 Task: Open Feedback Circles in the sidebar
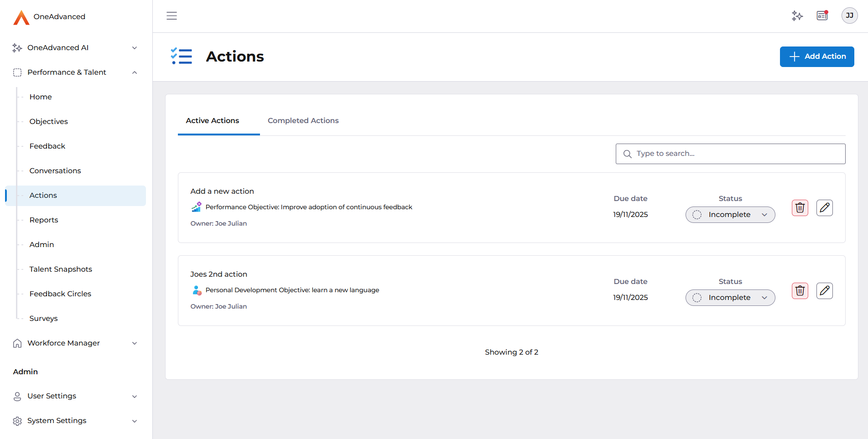click(60, 294)
